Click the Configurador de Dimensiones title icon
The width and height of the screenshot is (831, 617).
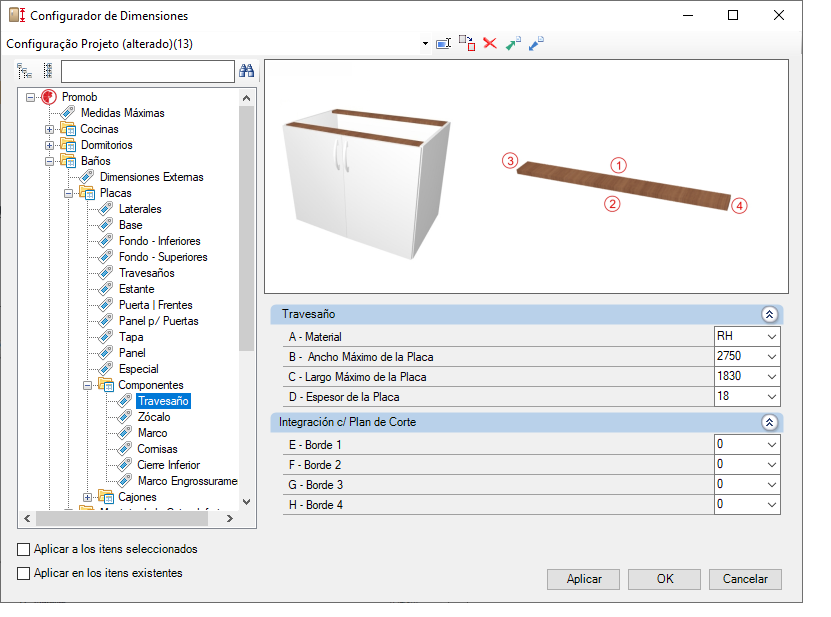pyautogui.click(x=17, y=15)
